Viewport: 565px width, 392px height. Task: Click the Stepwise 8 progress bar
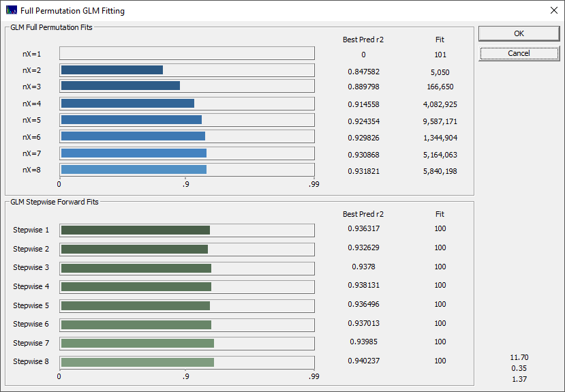click(x=187, y=363)
